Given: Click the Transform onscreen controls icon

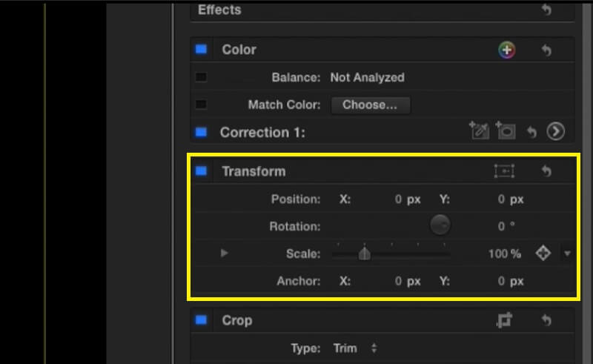Looking at the screenshot, I should [504, 171].
